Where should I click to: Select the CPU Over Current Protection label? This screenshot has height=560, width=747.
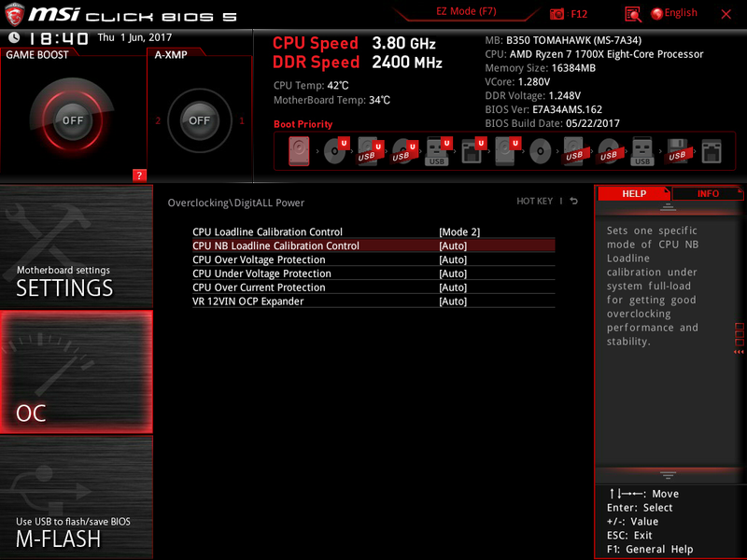[259, 287]
